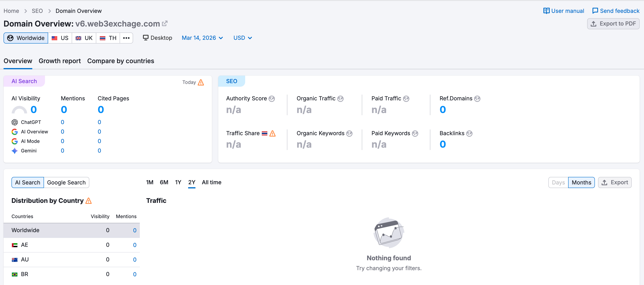Open the Mar 14, 2026 date dropdown
This screenshot has width=644, height=285.
[x=202, y=38]
